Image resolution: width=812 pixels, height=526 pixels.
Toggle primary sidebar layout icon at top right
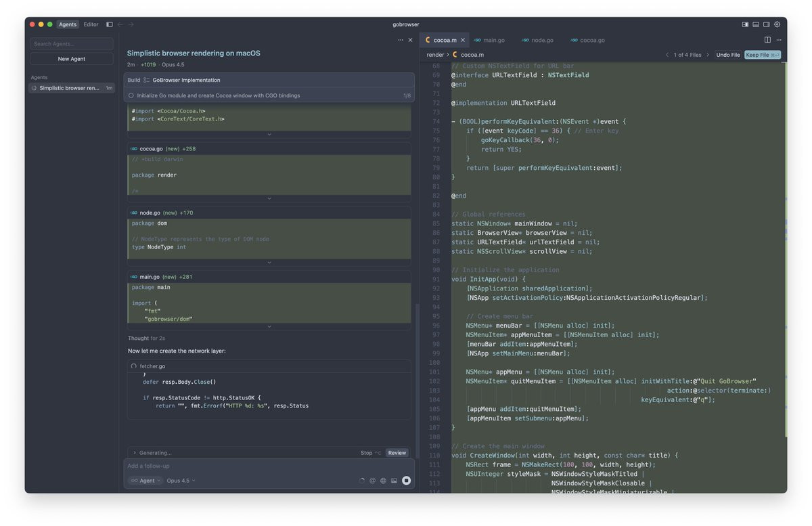745,24
